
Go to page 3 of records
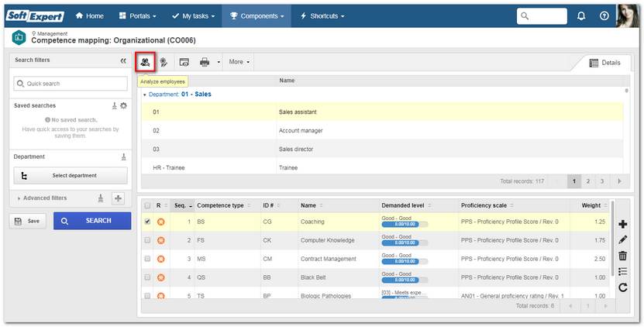(602, 181)
